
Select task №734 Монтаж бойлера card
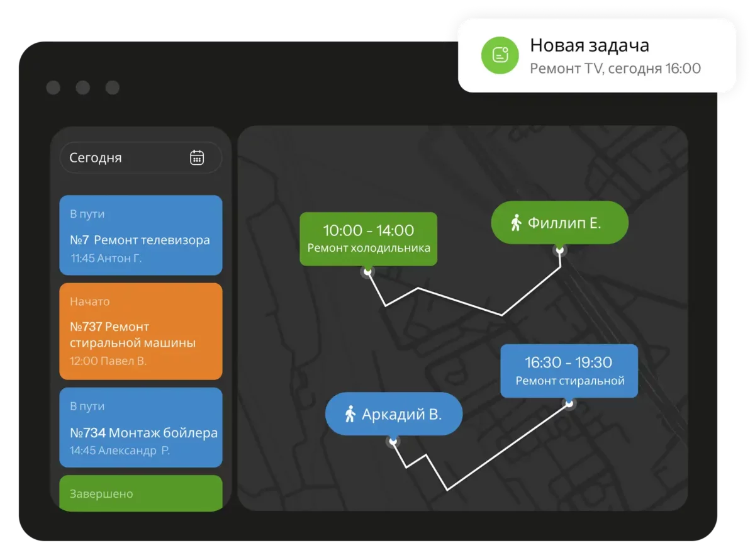pyautogui.click(x=140, y=428)
